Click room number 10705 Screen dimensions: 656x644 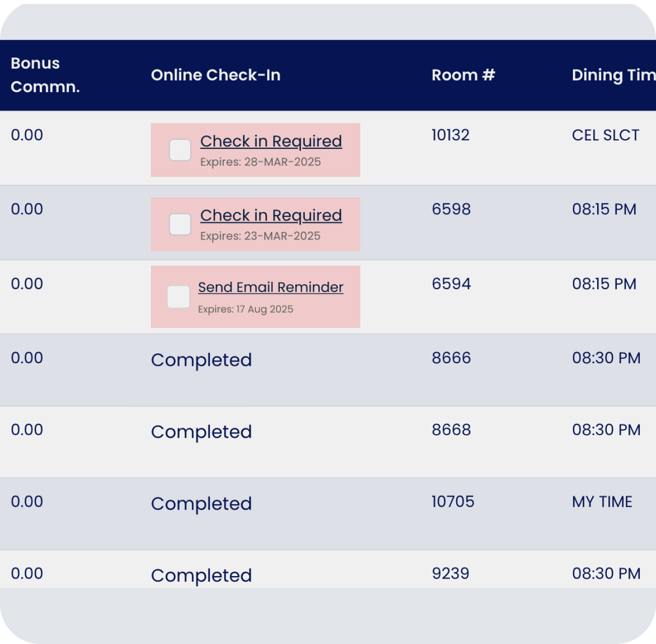tap(452, 501)
